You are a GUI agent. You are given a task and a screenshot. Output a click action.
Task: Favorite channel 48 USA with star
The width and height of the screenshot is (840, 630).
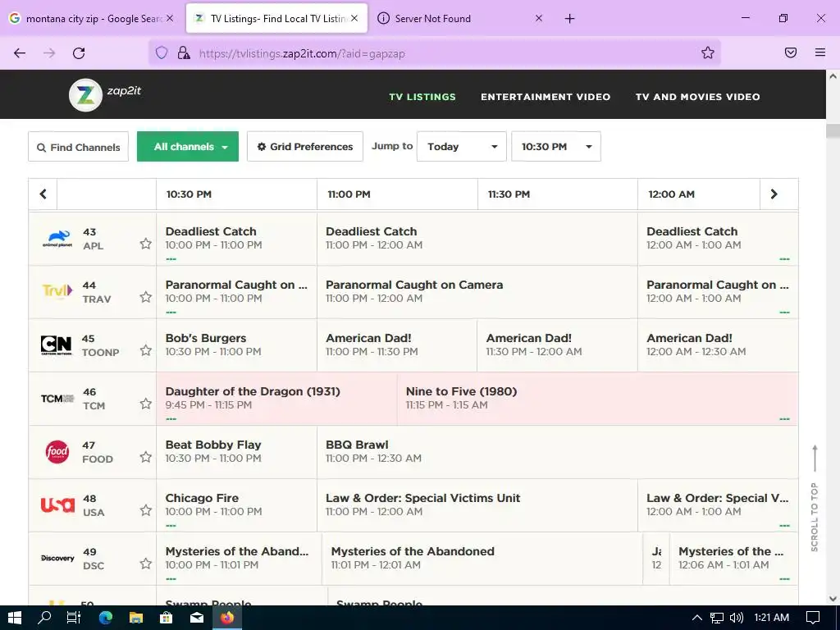pyautogui.click(x=146, y=510)
